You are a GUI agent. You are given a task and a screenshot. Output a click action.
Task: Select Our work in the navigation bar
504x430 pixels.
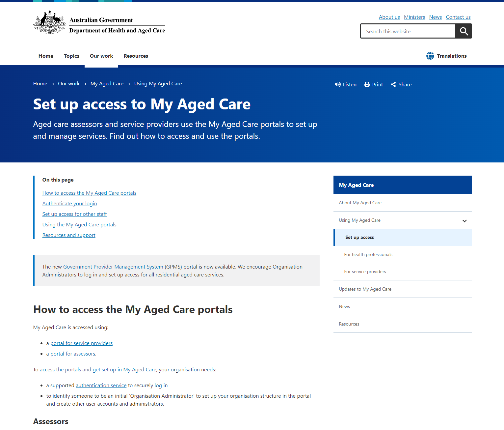[x=101, y=56]
